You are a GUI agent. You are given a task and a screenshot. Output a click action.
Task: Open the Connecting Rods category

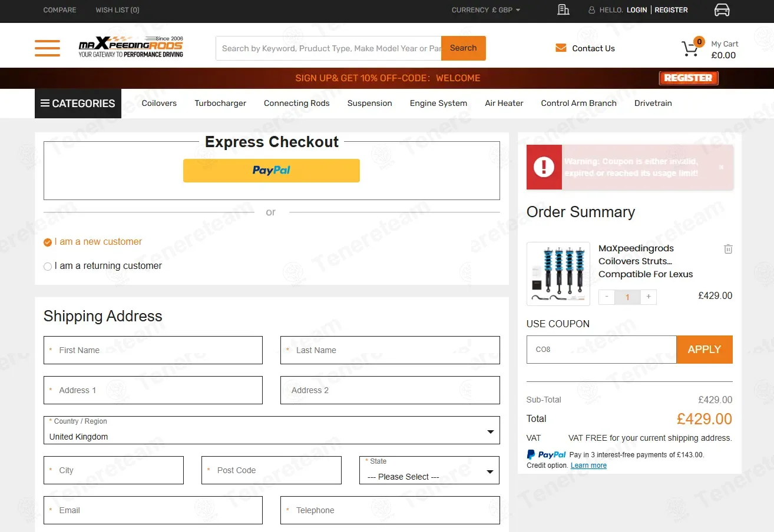click(x=297, y=103)
